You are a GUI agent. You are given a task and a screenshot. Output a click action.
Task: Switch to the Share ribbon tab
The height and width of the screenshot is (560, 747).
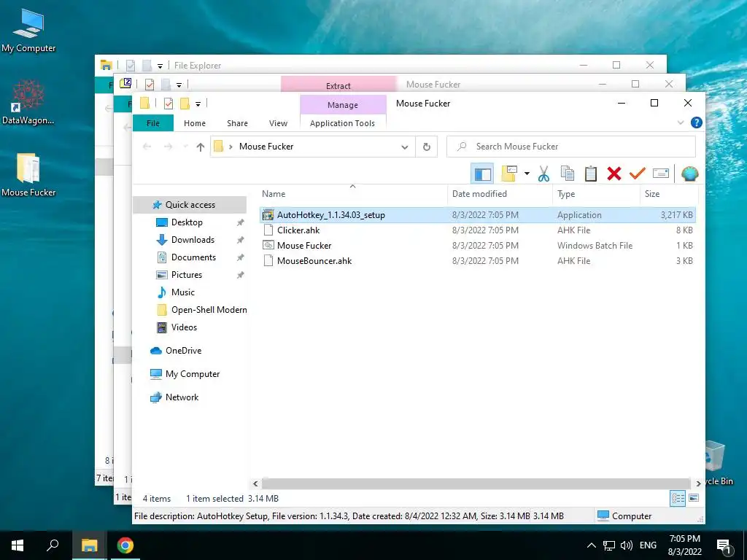237,123
